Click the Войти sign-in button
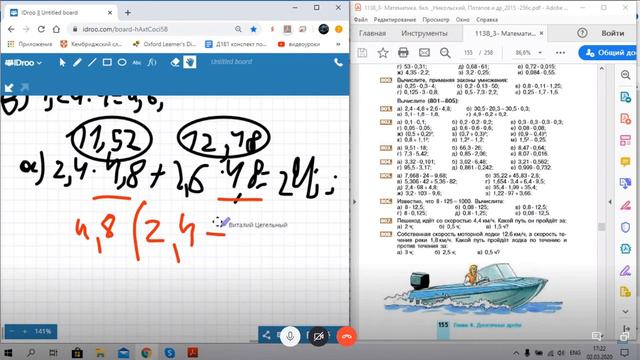The image size is (640, 360). click(612, 33)
